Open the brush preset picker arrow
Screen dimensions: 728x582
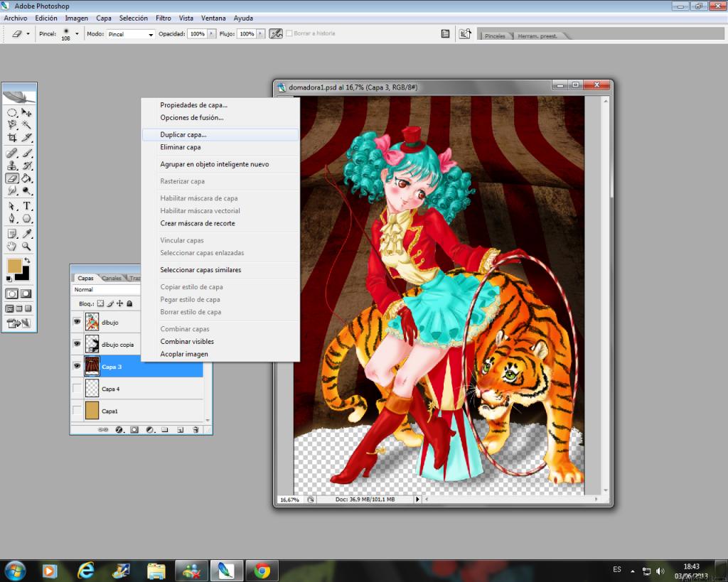pyautogui.click(x=77, y=34)
